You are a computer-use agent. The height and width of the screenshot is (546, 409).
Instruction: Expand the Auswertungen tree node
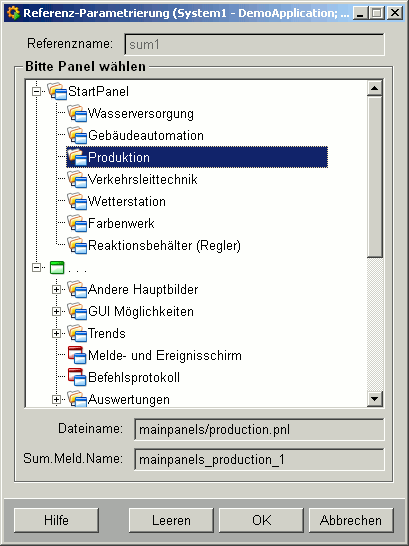(56, 399)
